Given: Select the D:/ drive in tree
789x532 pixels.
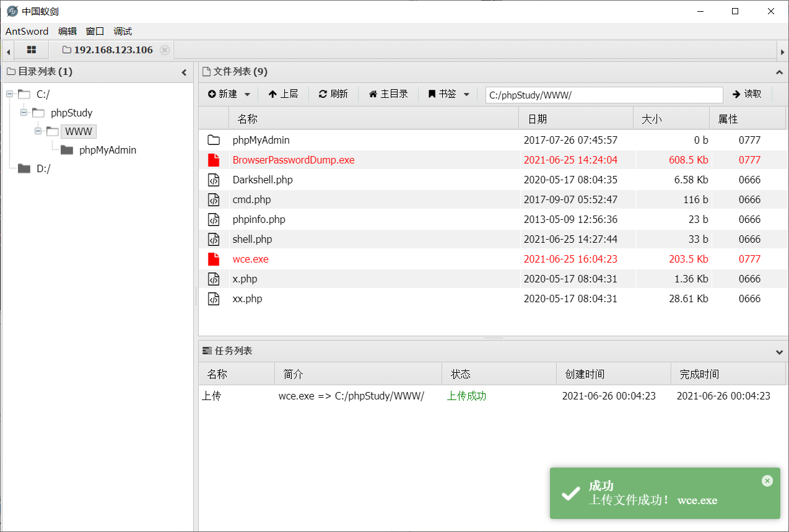Looking at the screenshot, I should [x=43, y=168].
